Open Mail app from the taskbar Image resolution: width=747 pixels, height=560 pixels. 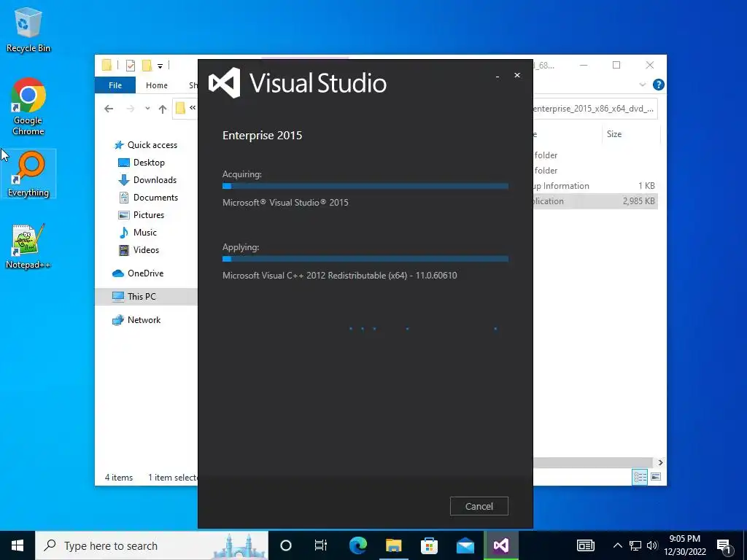coord(465,545)
